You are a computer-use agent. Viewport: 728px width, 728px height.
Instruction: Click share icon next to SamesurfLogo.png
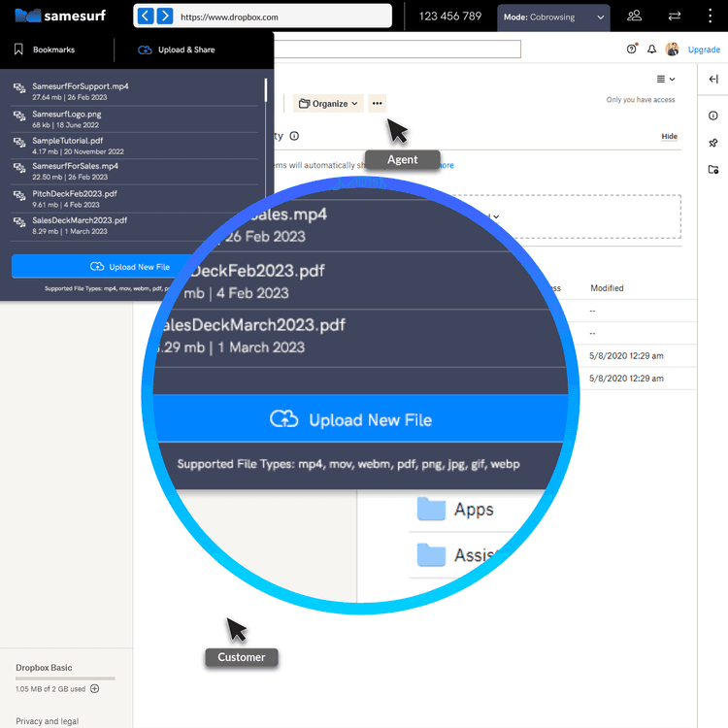tap(19, 116)
